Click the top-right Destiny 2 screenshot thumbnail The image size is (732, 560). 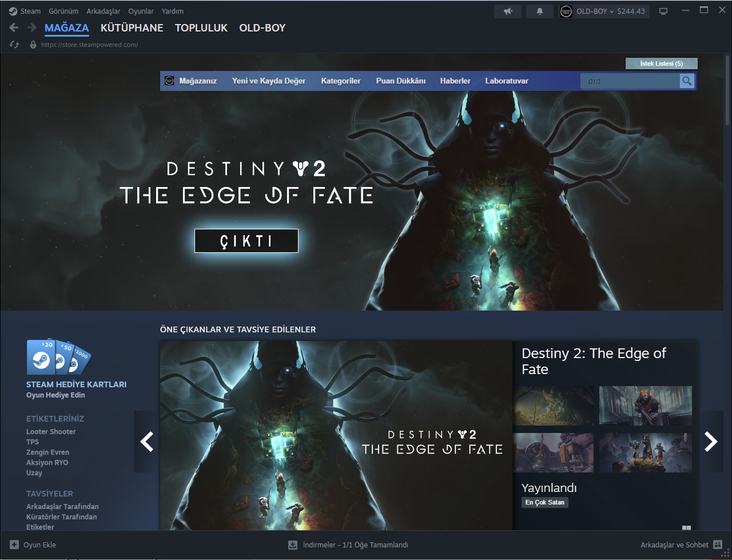click(x=646, y=406)
